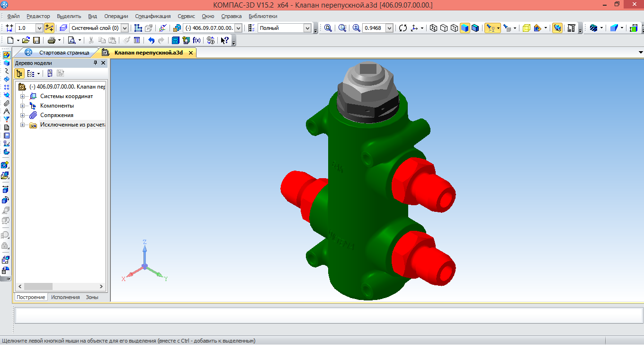Viewport: 644px width, 345px height.
Task: Click the model tree horizontal scrollbar
Action: pyautogui.click(x=61, y=287)
